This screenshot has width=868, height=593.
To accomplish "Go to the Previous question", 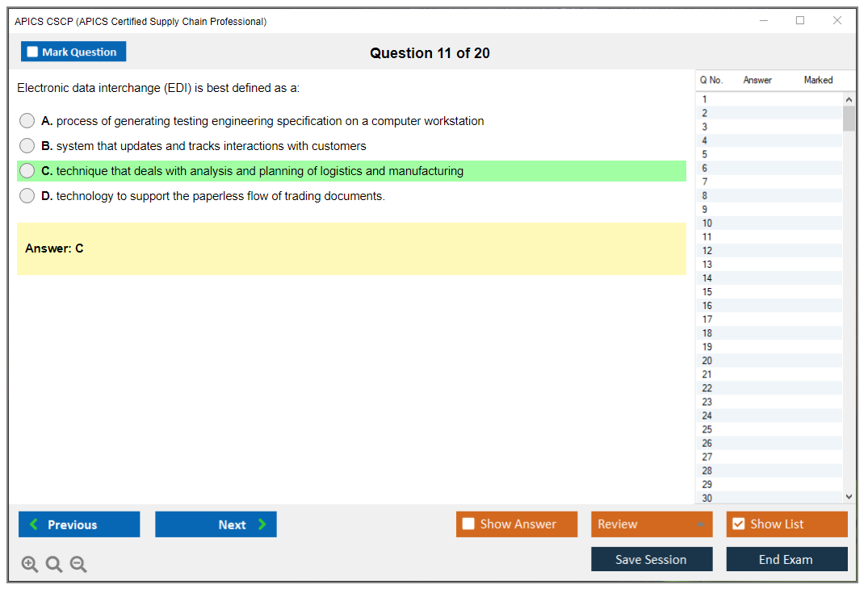I will [79, 524].
